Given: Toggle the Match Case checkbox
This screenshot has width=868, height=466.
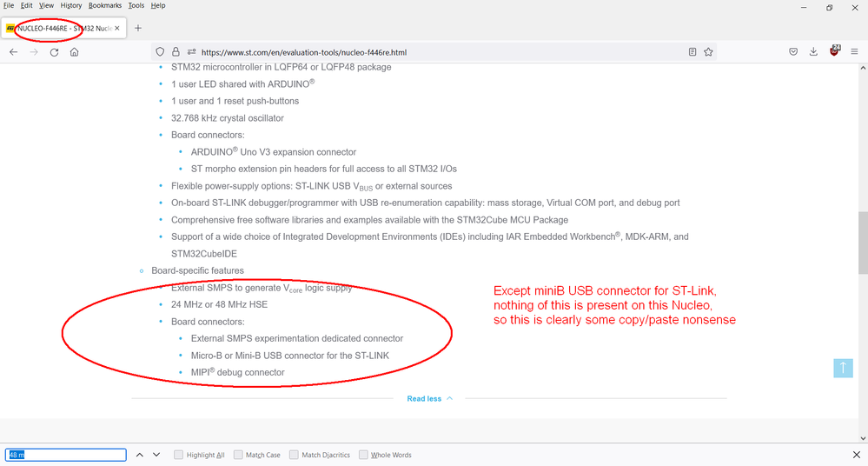Looking at the screenshot, I should click(x=239, y=455).
